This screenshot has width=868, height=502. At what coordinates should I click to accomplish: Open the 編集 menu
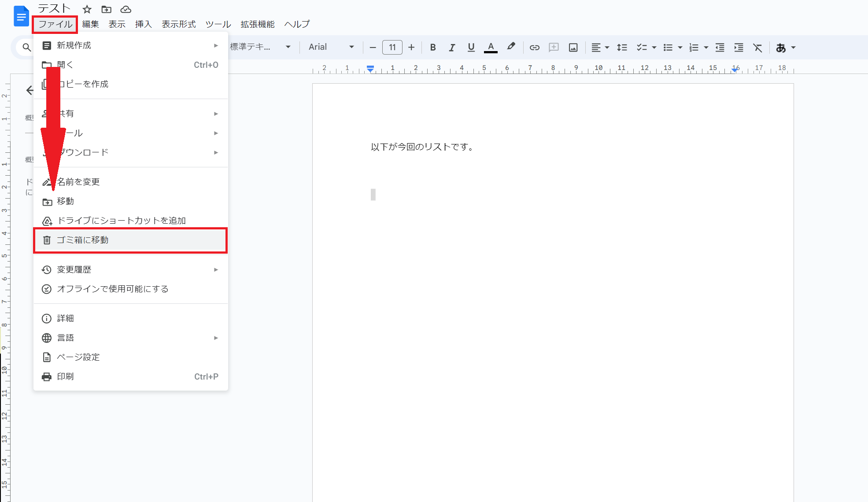point(90,24)
